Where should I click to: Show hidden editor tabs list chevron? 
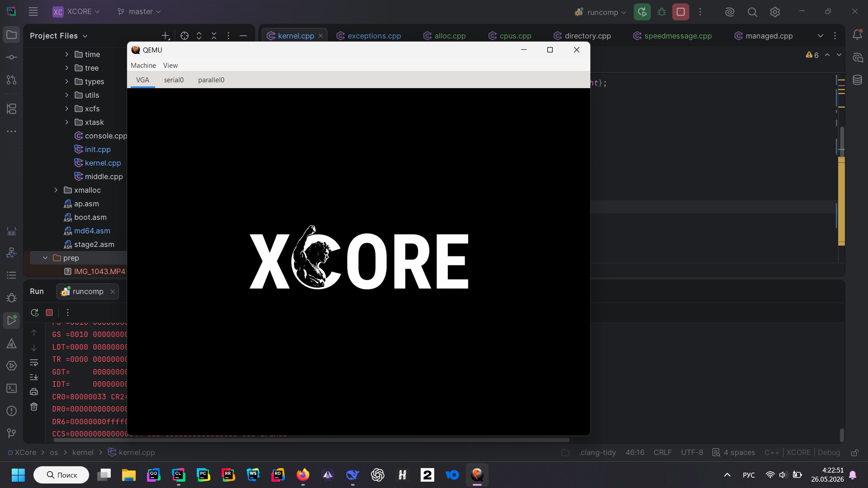pyautogui.click(x=820, y=36)
